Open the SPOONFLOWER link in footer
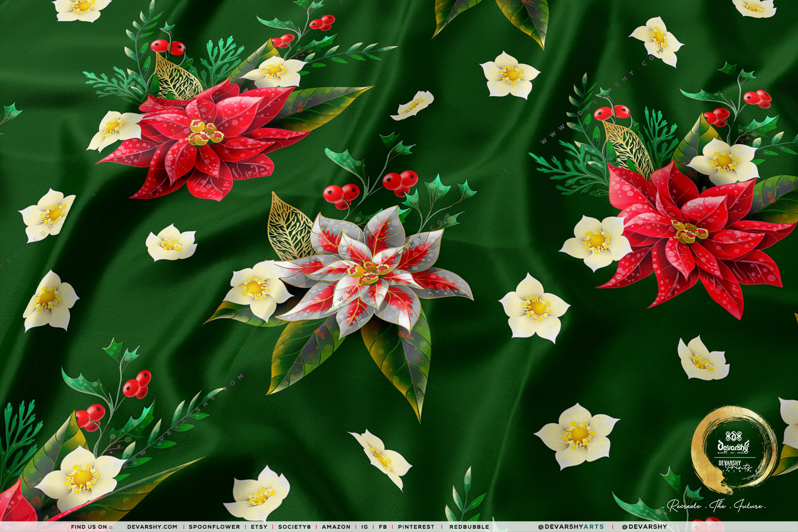 [214, 527]
